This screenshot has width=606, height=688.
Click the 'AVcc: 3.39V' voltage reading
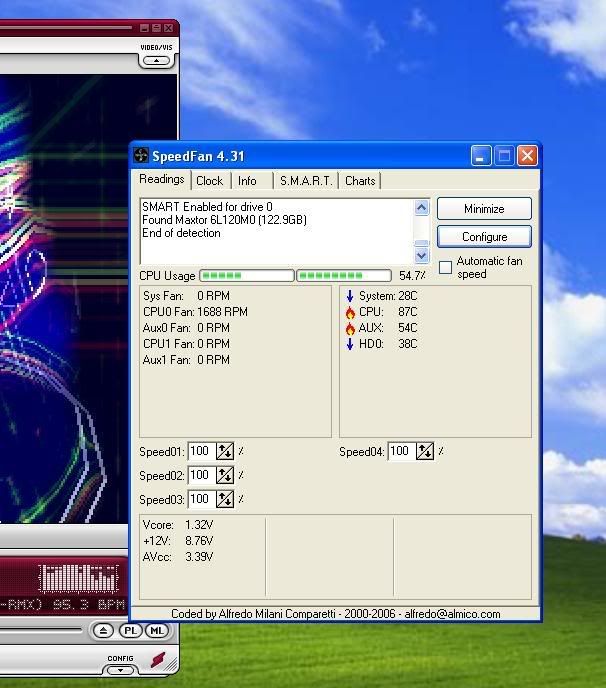(x=178, y=557)
